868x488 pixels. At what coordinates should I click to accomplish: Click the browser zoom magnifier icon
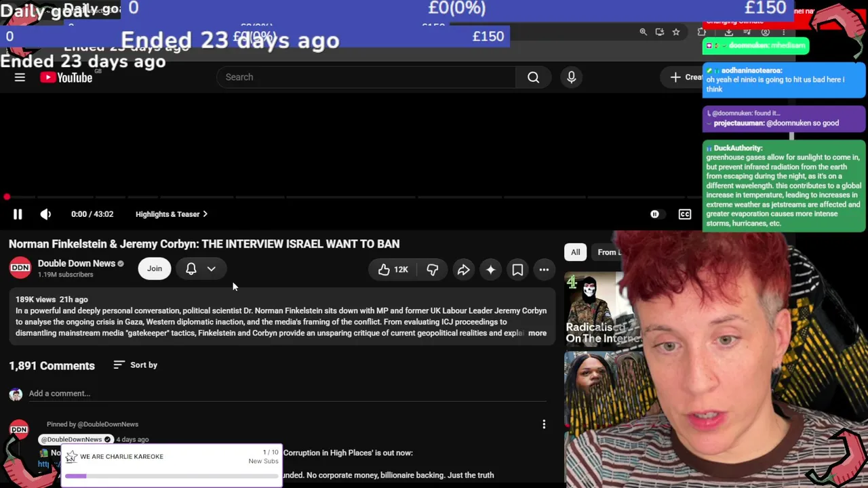point(644,32)
